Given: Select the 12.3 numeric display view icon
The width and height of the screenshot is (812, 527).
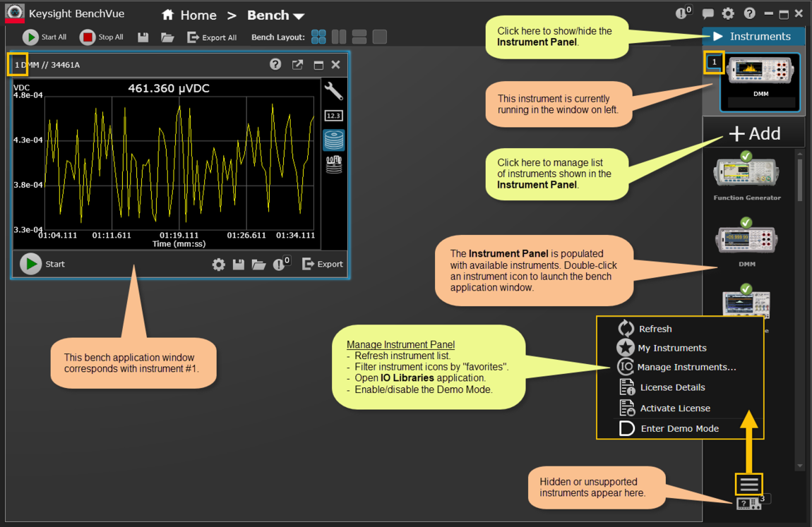Looking at the screenshot, I should (333, 116).
